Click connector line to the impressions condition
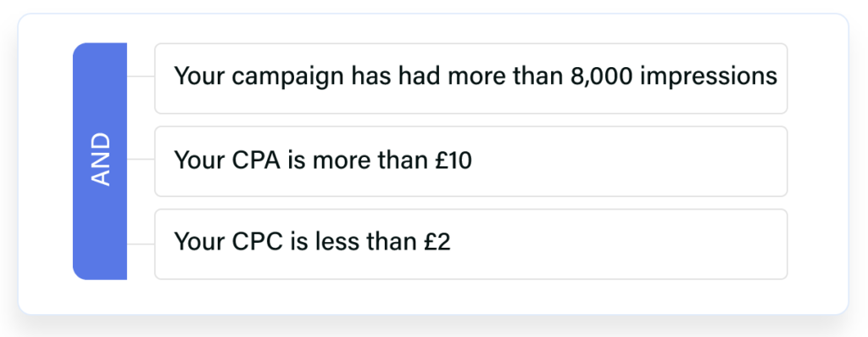 pyautogui.click(x=141, y=76)
